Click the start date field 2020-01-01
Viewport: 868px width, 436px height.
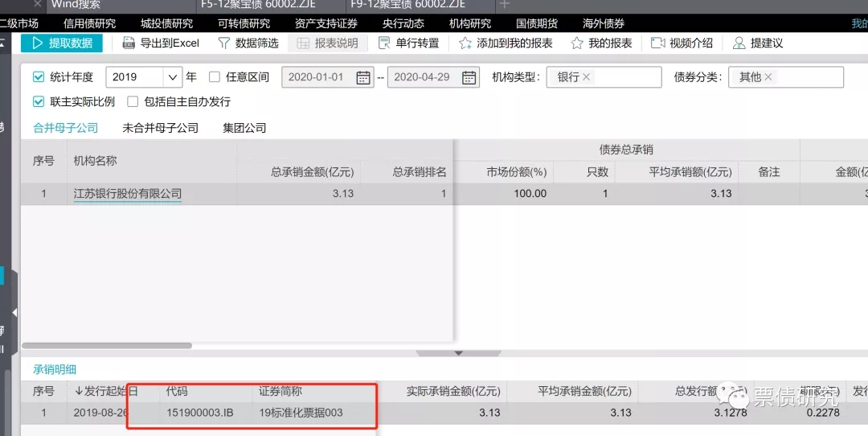[x=328, y=77]
